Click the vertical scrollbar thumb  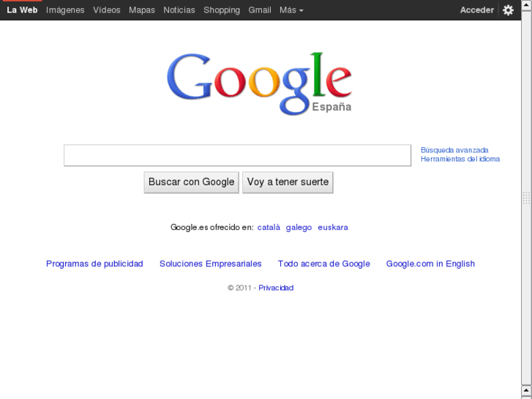(526, 198)
